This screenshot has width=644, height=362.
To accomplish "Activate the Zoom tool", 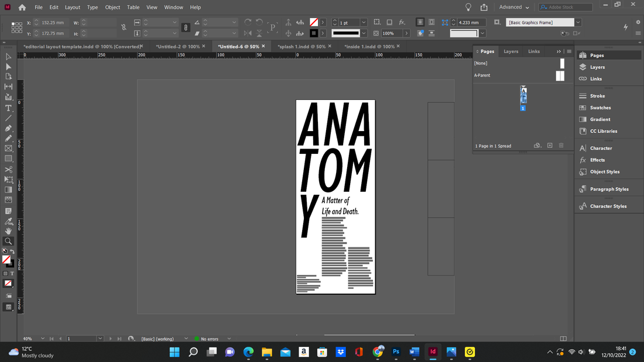I will 8,242.
